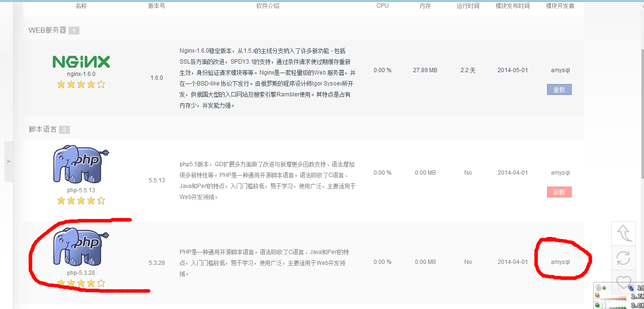This screenshot has width=644, height=309.
Task: Click the star rating under nginx-1.6.0
Action: pyautogui.click(x=81, y=84)
